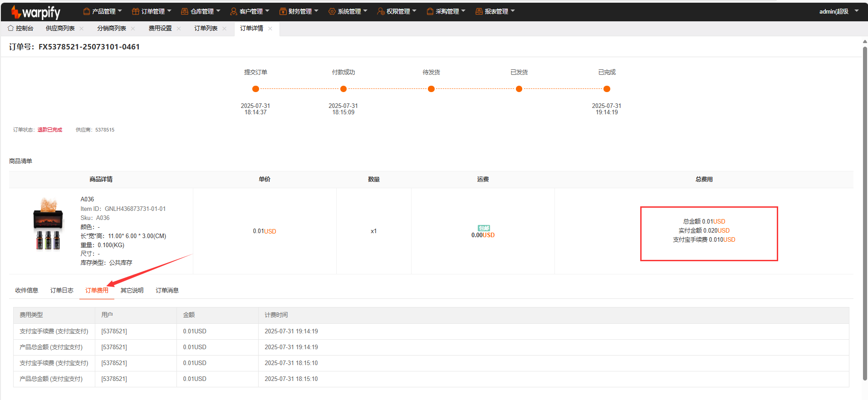Open the admin account dropdown
This screenshot has height=400, width=868.
[x=839, y=11]
